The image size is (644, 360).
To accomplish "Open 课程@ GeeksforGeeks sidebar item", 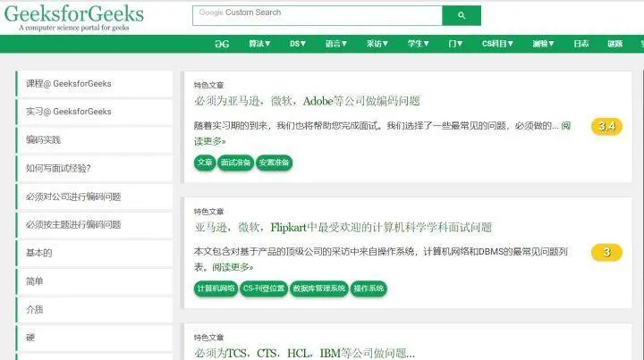I will (x=94, y=84).
